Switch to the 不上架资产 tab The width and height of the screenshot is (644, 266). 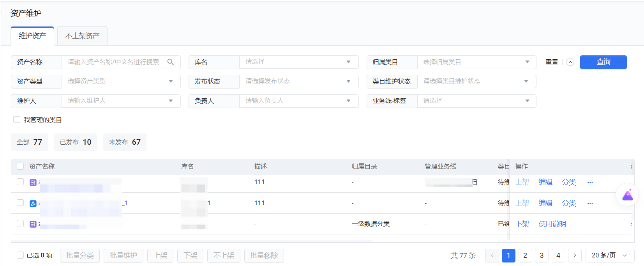82,36
